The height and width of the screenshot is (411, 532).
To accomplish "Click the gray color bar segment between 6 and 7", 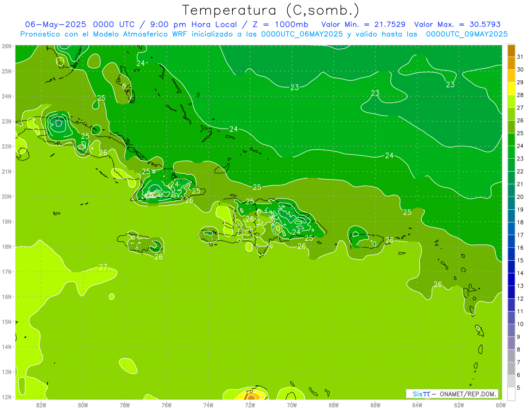I will [x=511, y=368].
